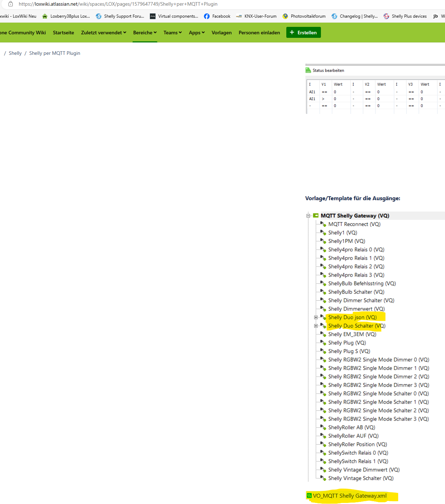Select Shelly4pro Relais 2 (VQ) row
The width and height of the screenshot is (445, 504).
(356, 266)
